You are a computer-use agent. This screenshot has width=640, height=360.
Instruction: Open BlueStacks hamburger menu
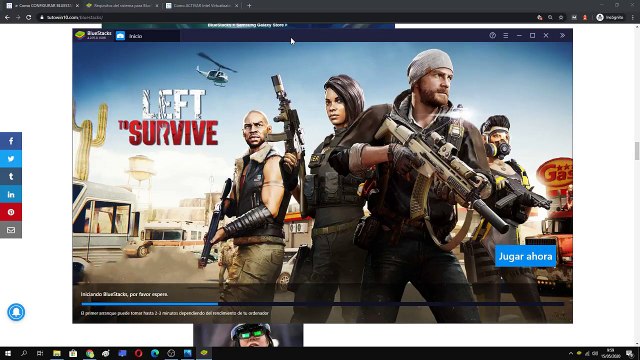(506, 36)
